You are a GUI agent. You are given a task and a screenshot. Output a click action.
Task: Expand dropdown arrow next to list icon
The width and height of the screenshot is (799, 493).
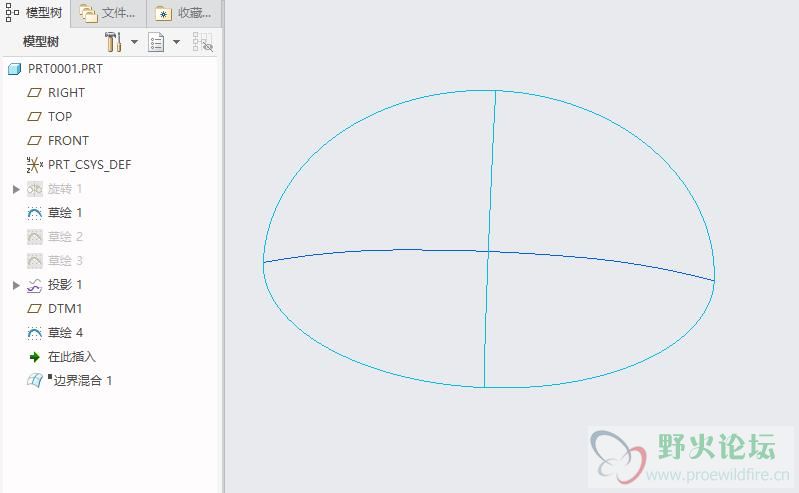(176, 42)
